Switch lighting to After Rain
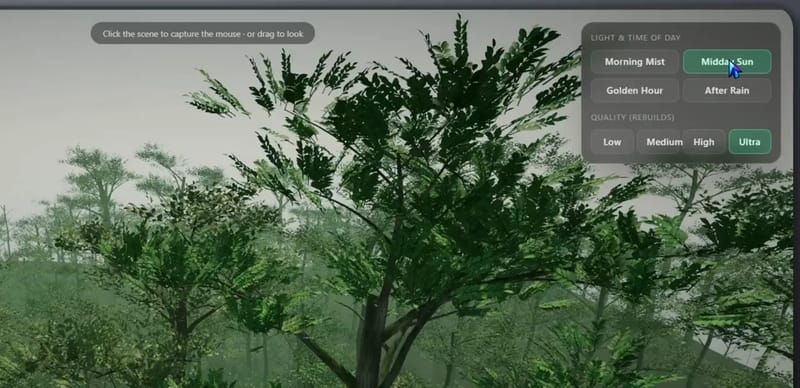The height and width of the screenshot is (388, 800). click(727, 90)
